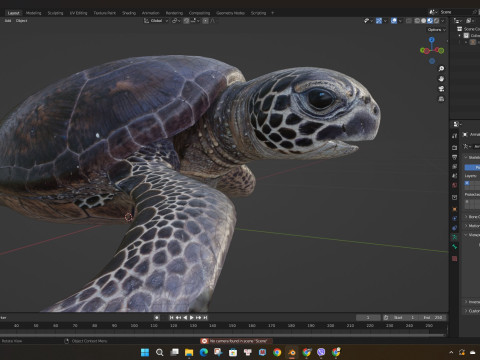Switch to material preview shading

coord(430,21)
